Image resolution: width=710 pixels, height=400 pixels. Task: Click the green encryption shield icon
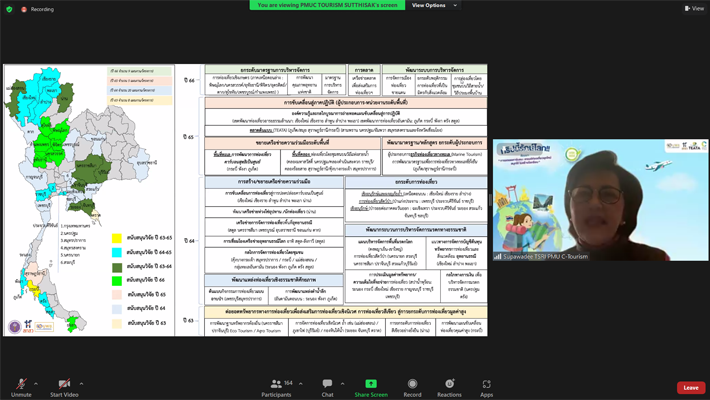coord(8,8)
